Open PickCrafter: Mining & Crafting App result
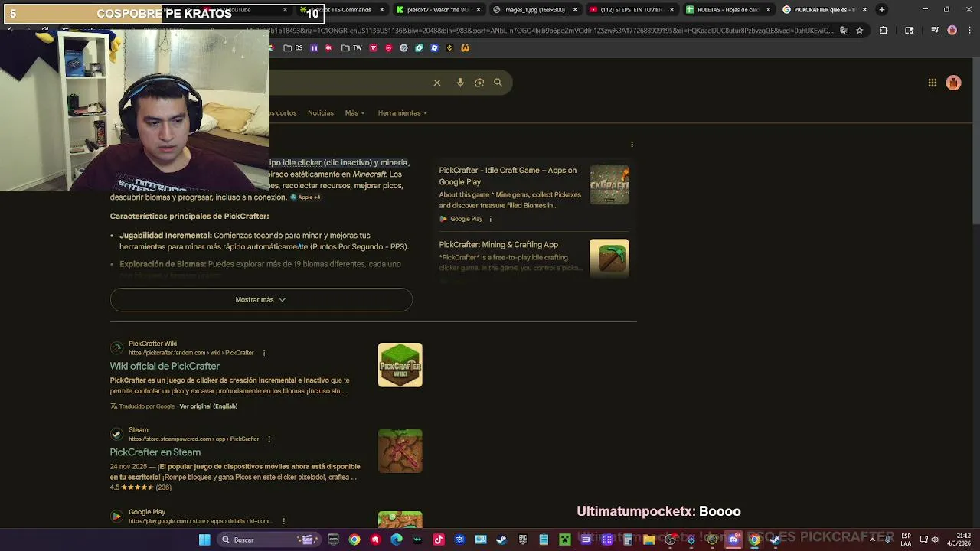Image resolution: width=980 pixels, height=551 pixels. 498,245
